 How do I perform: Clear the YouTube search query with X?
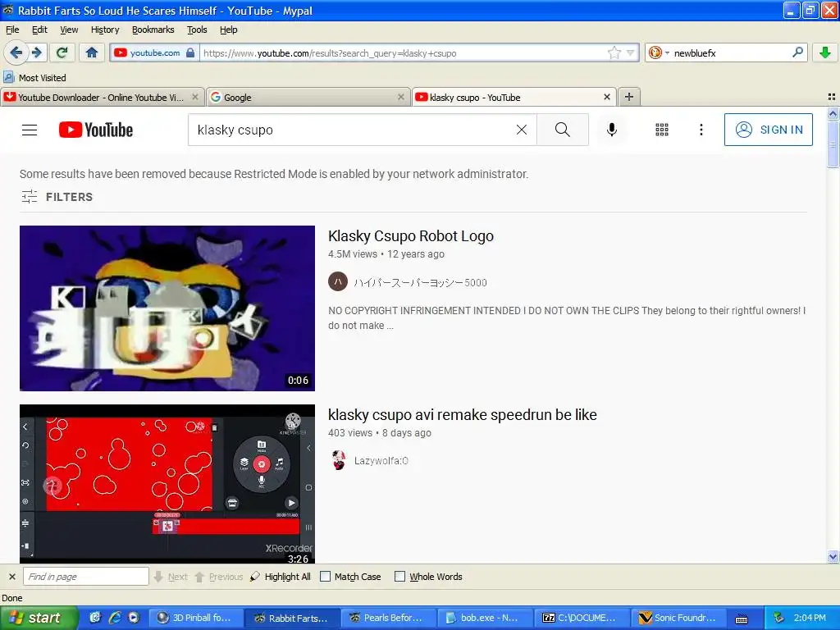pos(521,130)
